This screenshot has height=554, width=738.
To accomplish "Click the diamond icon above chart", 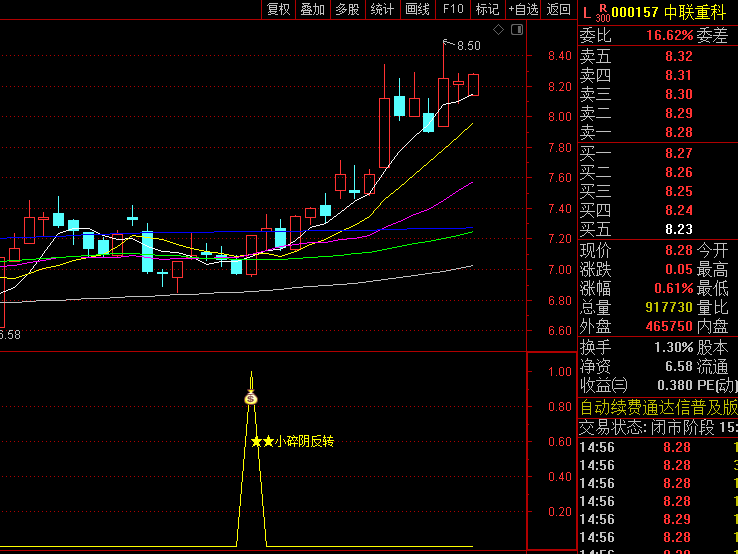I will pyautogui.click(x=498, y=30).
